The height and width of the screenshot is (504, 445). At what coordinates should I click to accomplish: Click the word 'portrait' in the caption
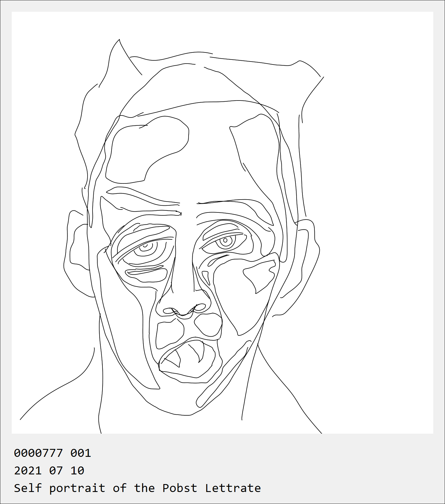click(77, 489)
